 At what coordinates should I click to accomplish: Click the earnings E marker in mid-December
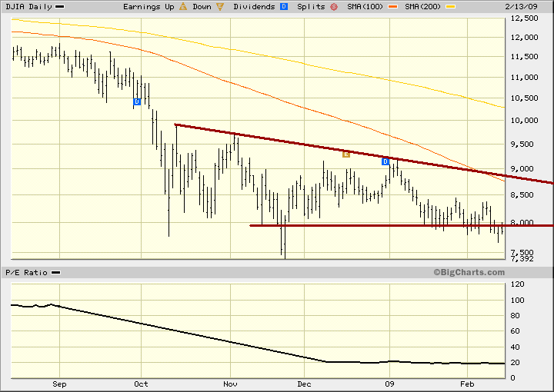click(x=346, y=154)
